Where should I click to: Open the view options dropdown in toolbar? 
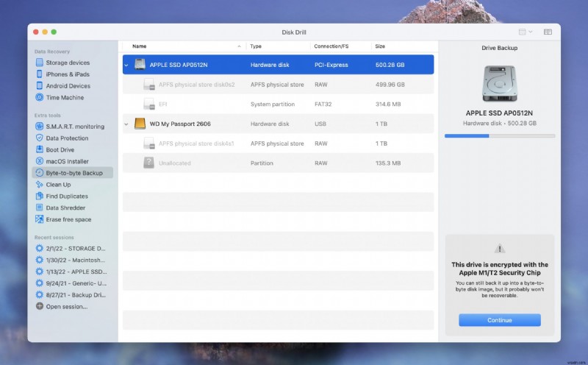[x=525, y=32]
